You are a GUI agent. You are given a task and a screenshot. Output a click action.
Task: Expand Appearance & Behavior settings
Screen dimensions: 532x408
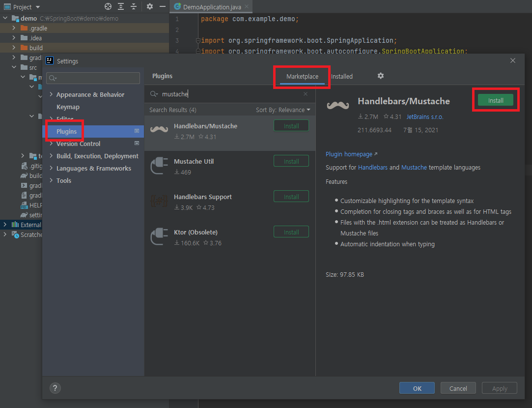(x=51, y=94)
